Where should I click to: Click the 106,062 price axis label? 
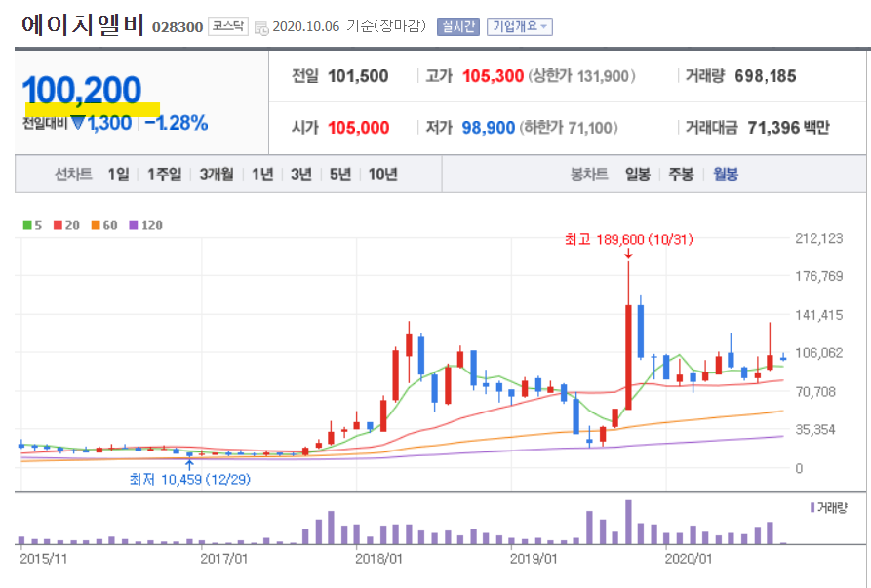click(819, 353)
